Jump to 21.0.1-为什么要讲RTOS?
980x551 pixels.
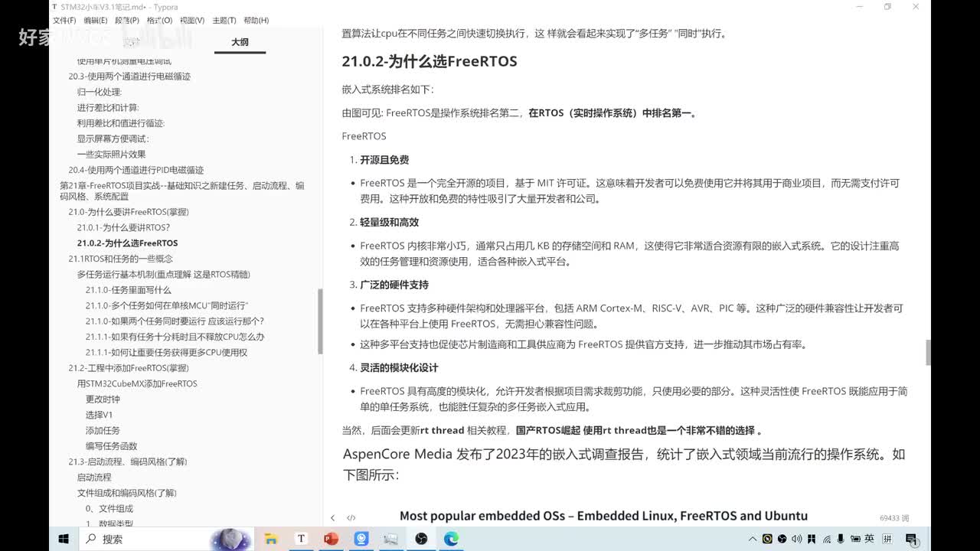click(123, 227)
